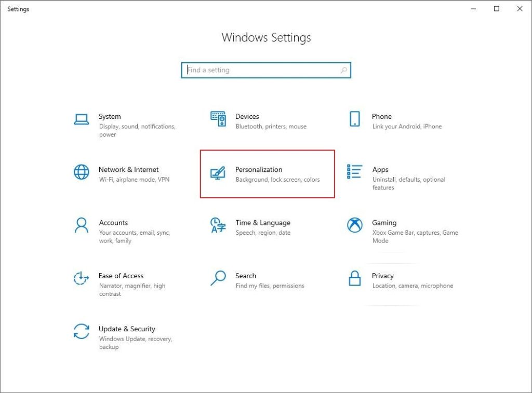Open Update & Security via the arrows icon
532x393 pixels.
pos(81,331)
